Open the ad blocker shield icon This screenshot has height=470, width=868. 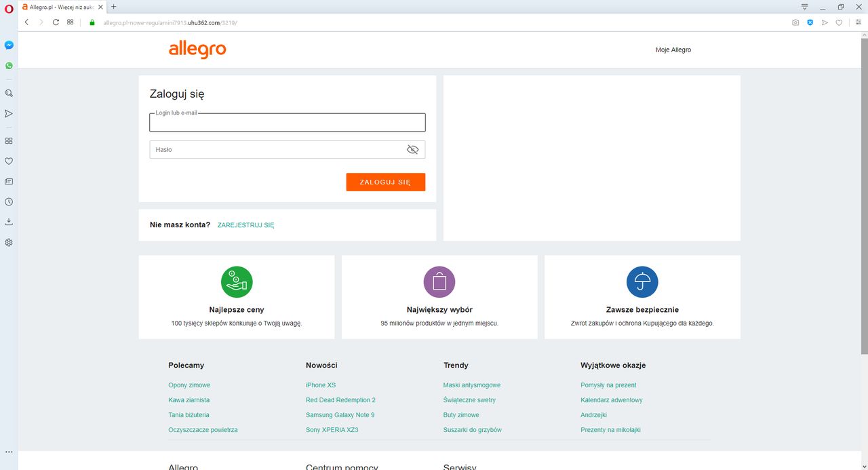tap(810, 22)
